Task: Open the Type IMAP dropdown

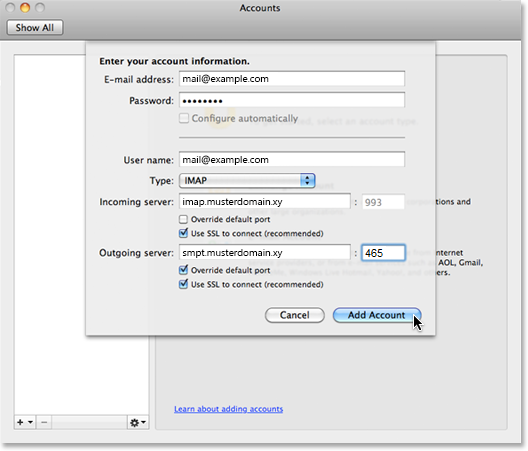Action: coord(247,181)
